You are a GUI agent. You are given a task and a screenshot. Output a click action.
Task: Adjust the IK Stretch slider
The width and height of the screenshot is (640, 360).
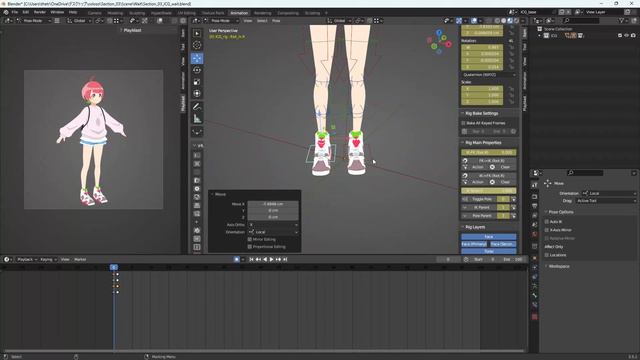(489, 191)
